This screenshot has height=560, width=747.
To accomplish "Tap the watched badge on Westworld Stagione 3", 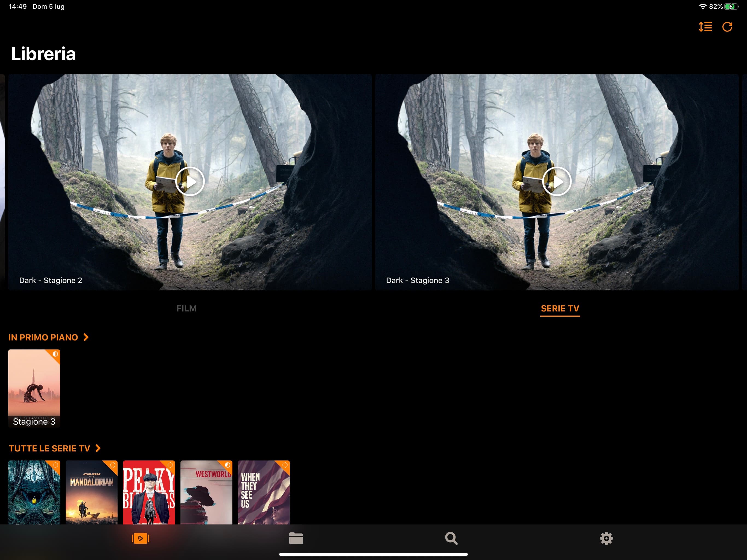I will pos(56,354).
